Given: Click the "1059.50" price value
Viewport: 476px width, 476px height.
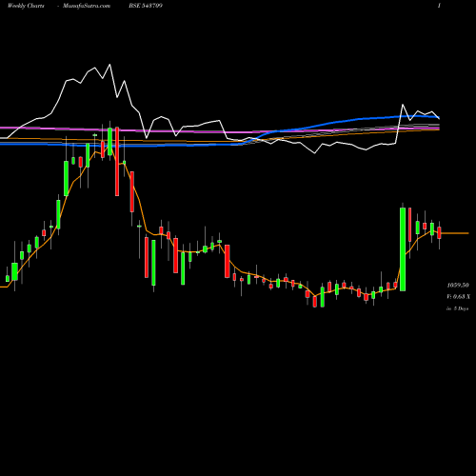Looking at the screenshot, I should (458, 285).
